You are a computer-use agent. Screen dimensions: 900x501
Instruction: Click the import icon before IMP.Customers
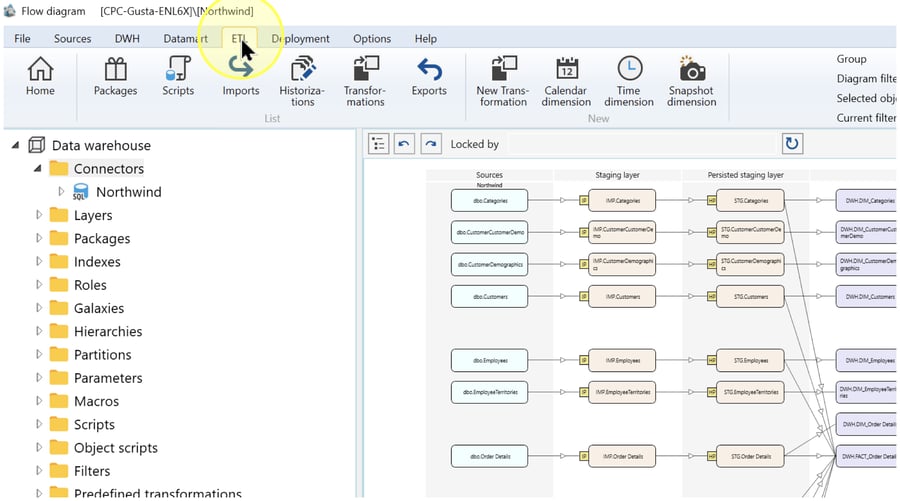(x=584, y=297)
